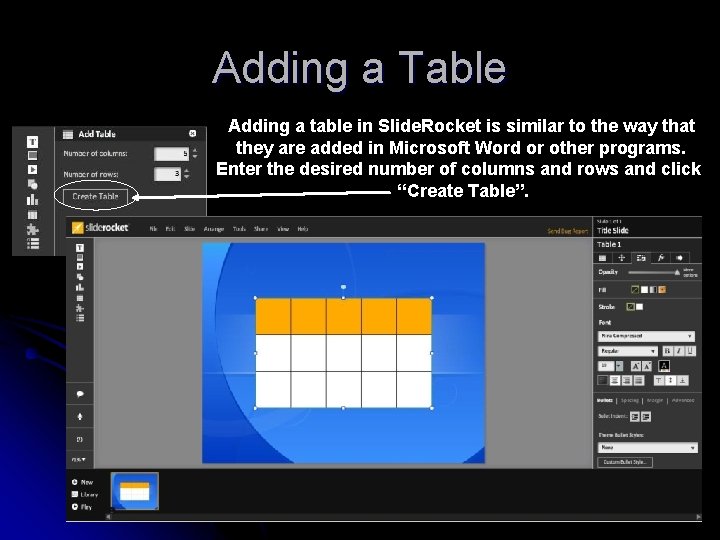This screenshot has height=540, width=720.
Task: Open the File menu
Action: (x=153, y=229)
